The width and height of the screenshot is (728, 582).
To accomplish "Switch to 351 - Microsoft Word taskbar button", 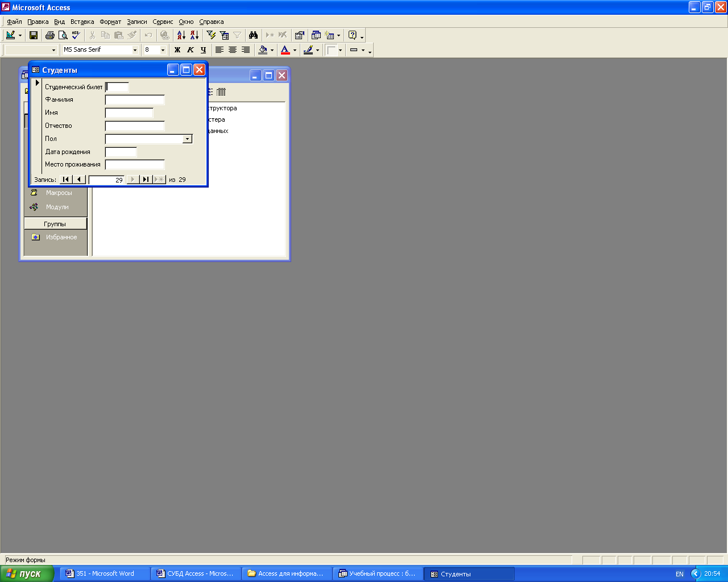I will pyautogui.click(x=105, y=574).
